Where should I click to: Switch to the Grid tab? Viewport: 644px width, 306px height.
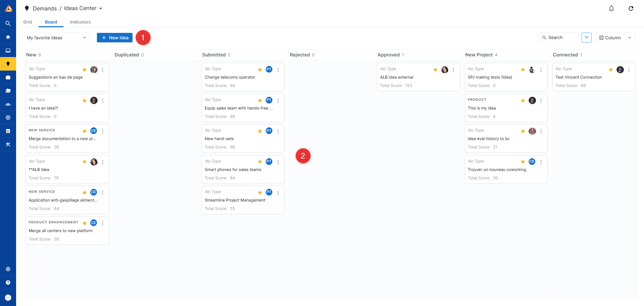tap(28, 22)
